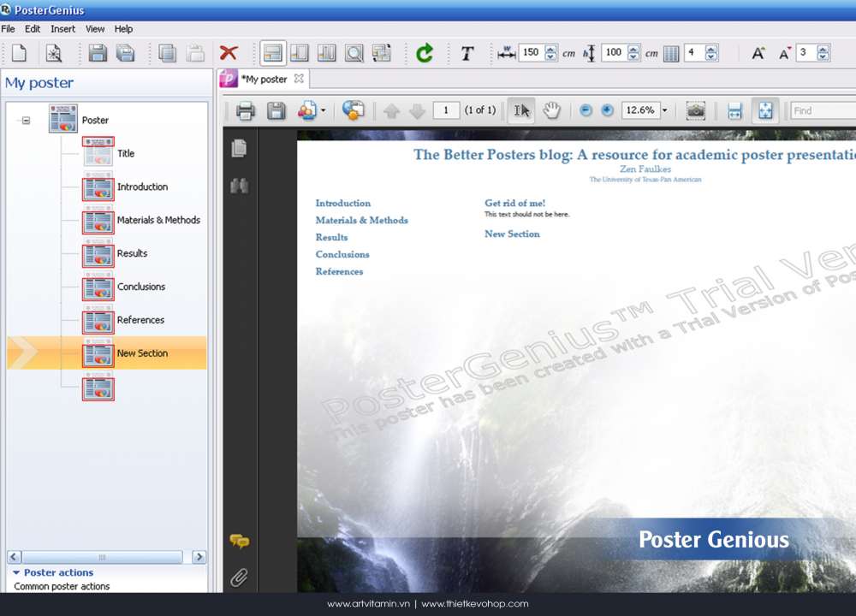Select the text T tool
This screenshot has width=856, height=616.
click(467, 53)
